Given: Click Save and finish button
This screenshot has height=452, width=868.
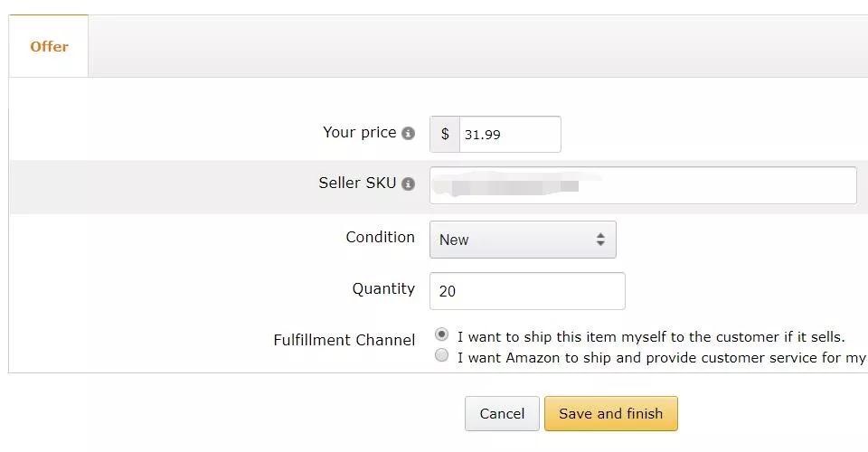Looking at the screenshot, I should (610, 413).
